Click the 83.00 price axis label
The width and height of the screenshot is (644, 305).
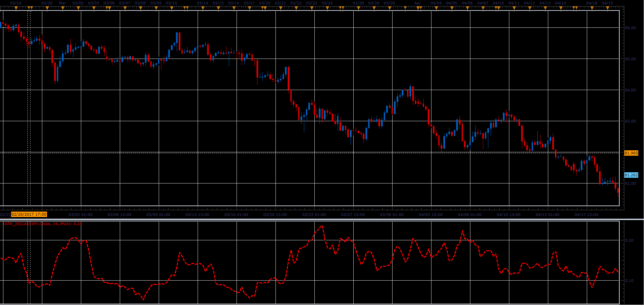click(x=630, y=121)
